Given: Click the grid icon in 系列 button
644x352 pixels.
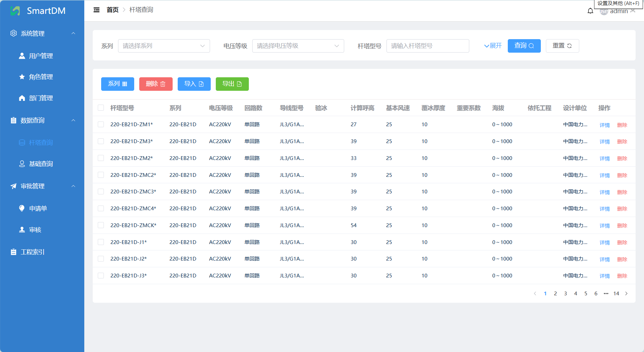Looking at the screenshot, I should [x=125, y=84].
